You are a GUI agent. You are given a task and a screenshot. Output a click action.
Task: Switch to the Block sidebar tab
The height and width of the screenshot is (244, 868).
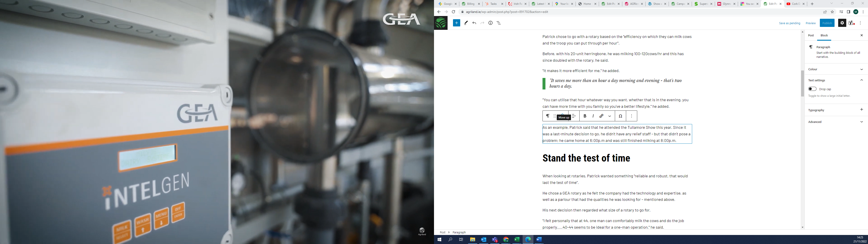click(x=824, y=35)
